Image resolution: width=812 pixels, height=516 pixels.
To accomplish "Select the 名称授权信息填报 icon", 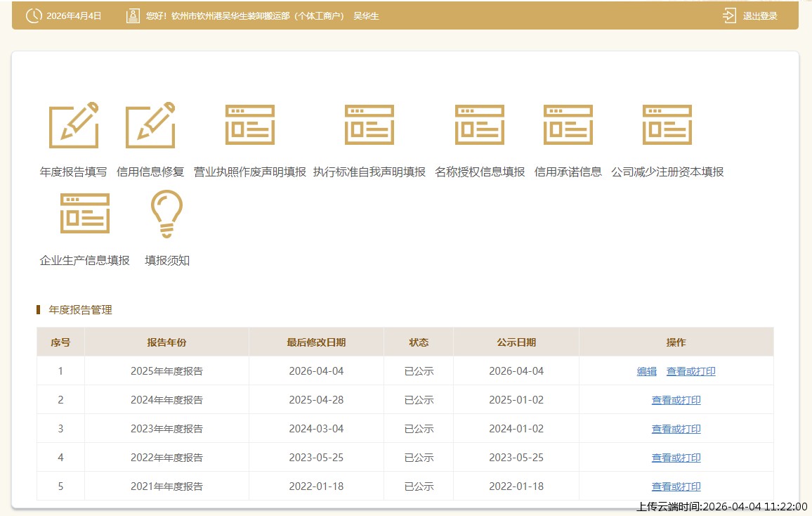I will 480,125.
